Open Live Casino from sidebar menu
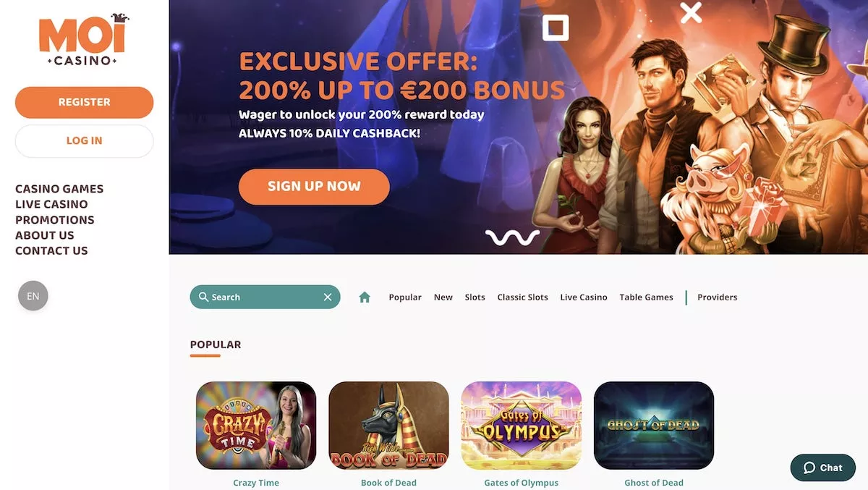 click(51, 204)
